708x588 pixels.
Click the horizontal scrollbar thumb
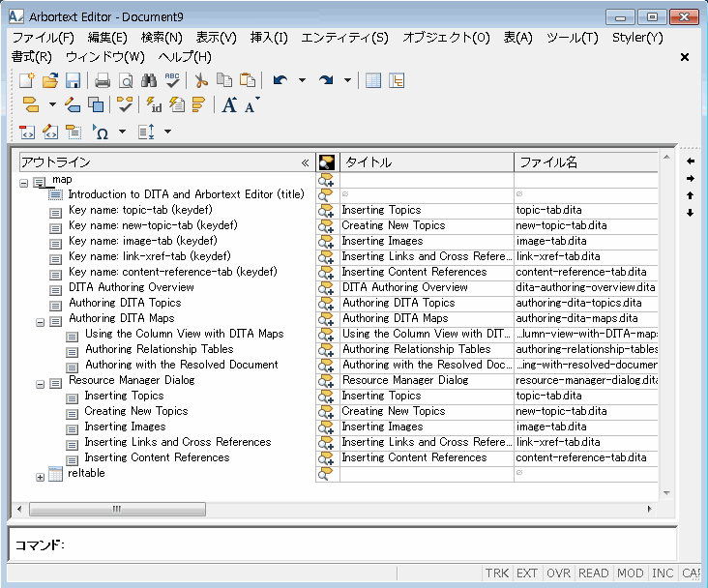pos(117,509)
